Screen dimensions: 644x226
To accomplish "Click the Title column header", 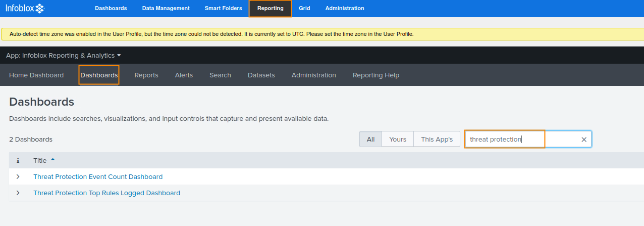I will (40, 160).
